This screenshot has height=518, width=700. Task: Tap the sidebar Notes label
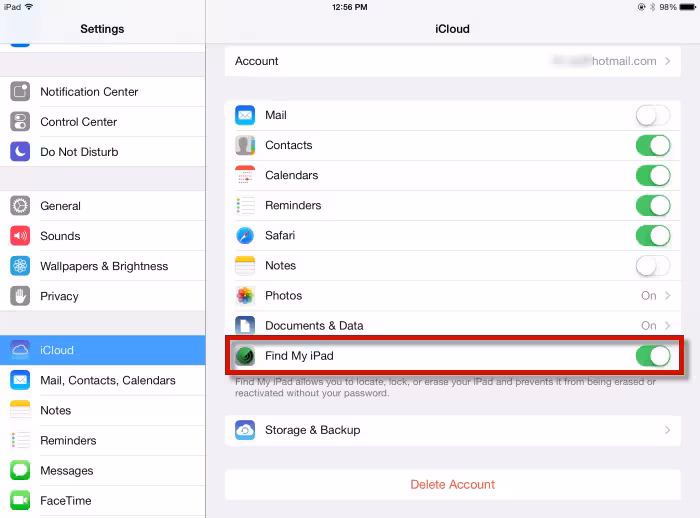[x=55, y=410]
